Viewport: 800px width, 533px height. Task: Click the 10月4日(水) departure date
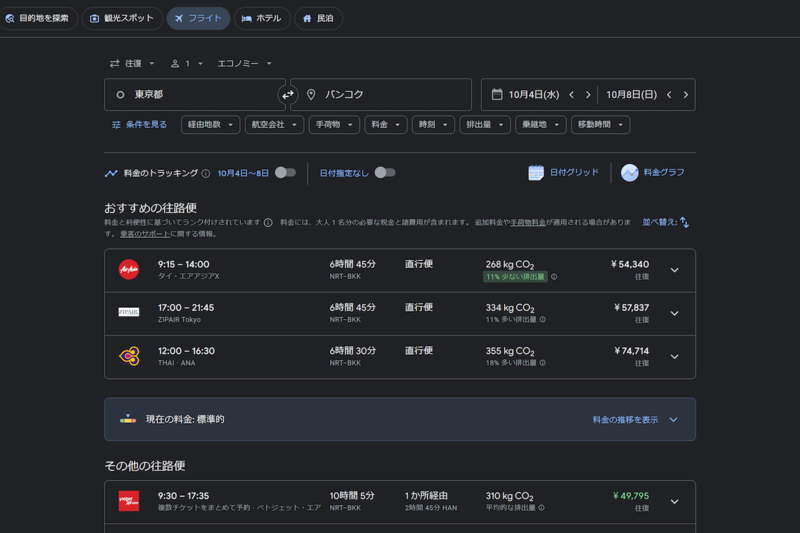click(x=534, y=95)
